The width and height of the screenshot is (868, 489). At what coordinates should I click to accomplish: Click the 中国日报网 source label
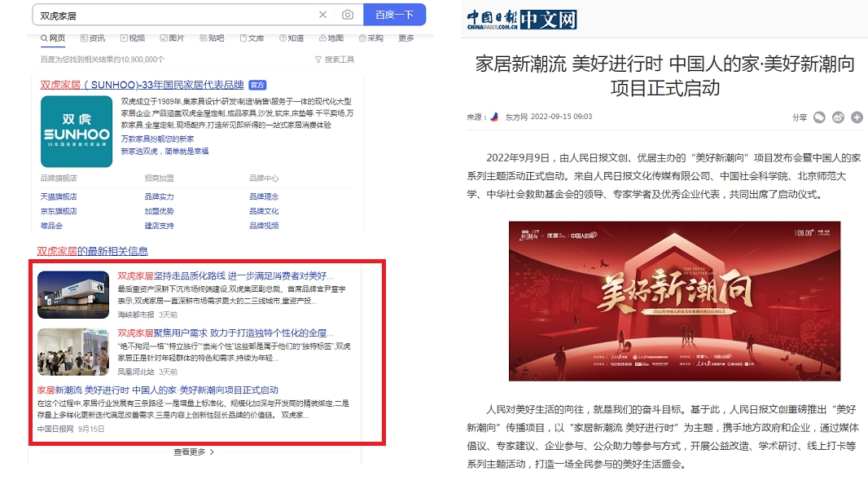point(55,429)
